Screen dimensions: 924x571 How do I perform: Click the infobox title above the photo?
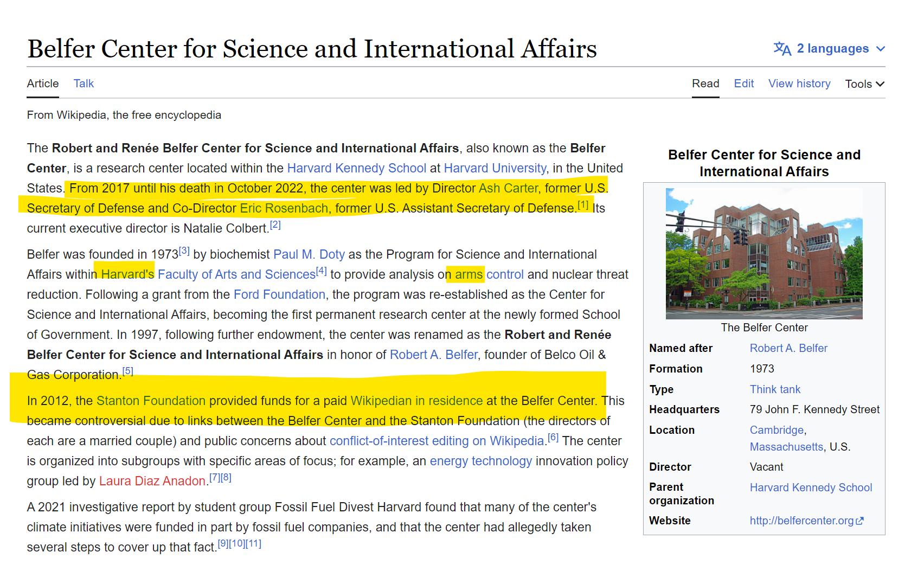[764, 163]
